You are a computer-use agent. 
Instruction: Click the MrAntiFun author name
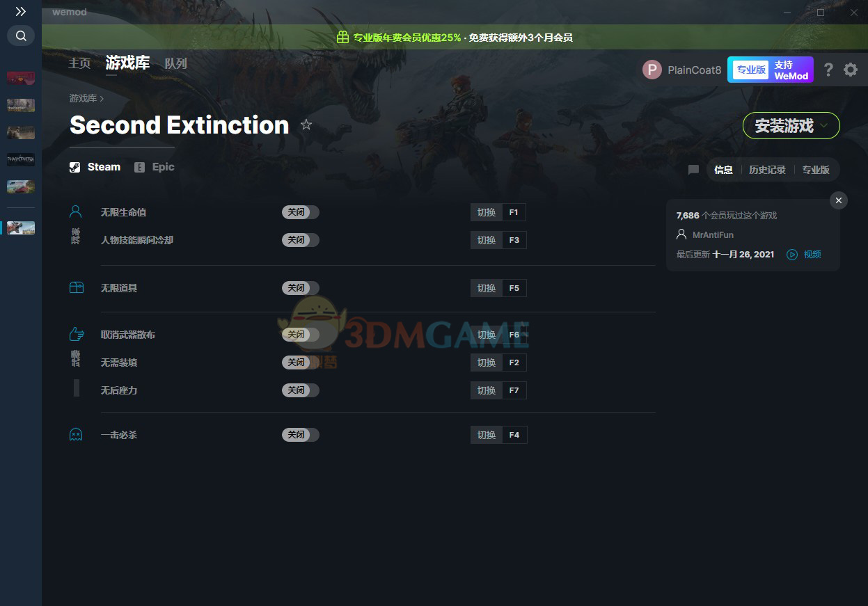pyautogui.click(x=713, y=235)
